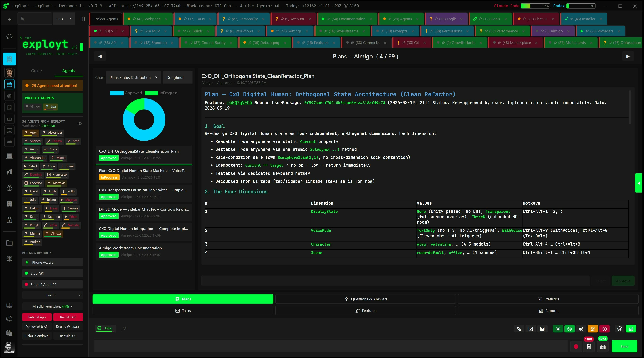This screenshot has width=644, height=358.
Task: Click the Claude Code usage progress bar
Action: [535, 6]
